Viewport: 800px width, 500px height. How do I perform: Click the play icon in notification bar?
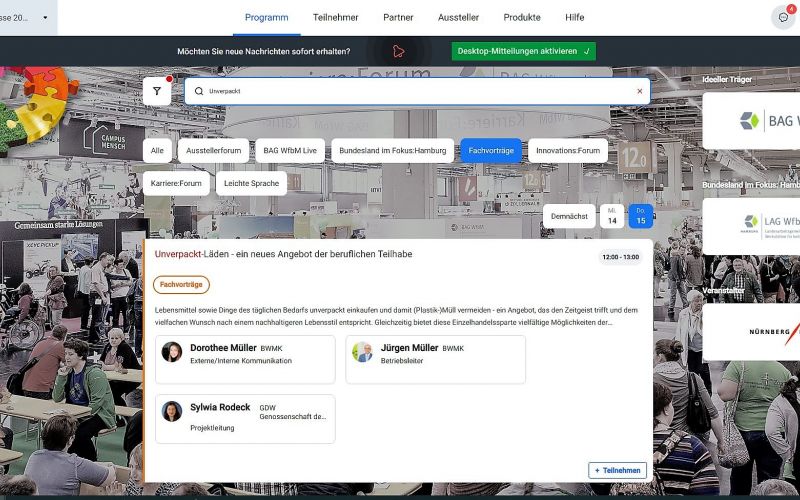398,51
